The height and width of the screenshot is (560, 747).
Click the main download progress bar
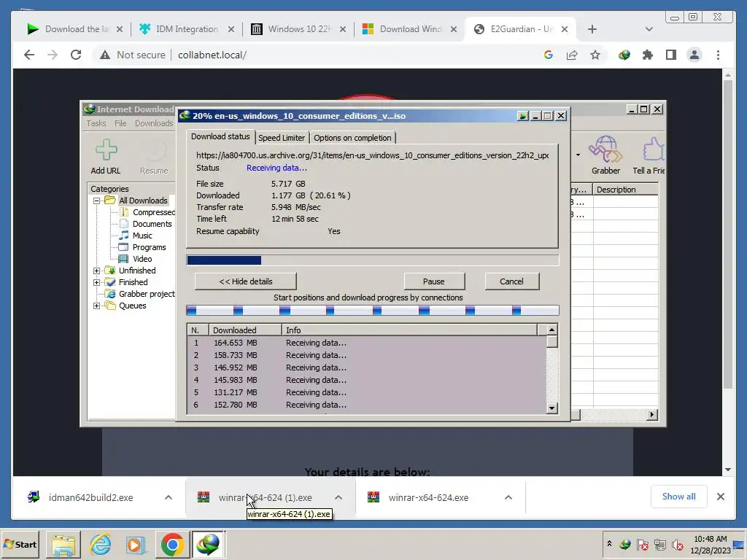(x=372, y=260)
